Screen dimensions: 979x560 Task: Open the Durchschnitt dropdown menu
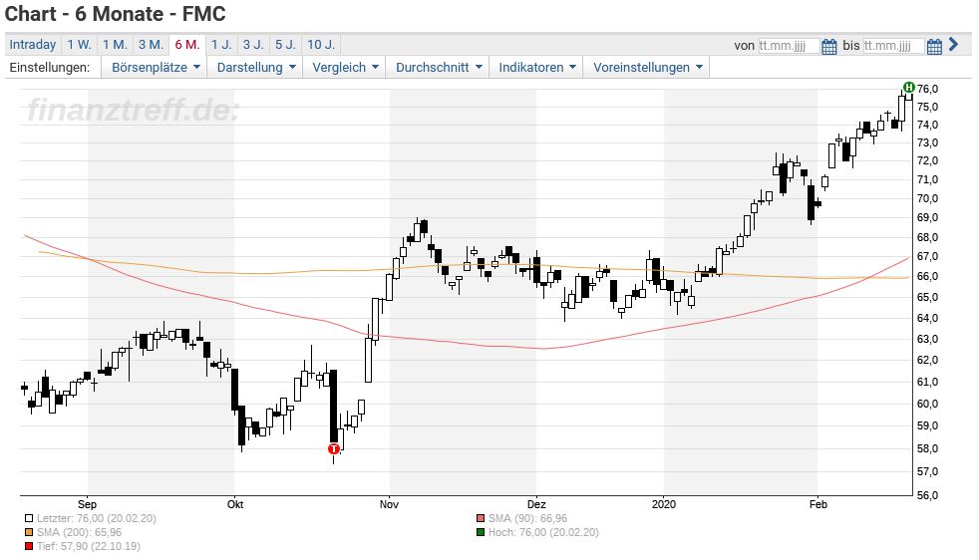click(x=439, y=68)
